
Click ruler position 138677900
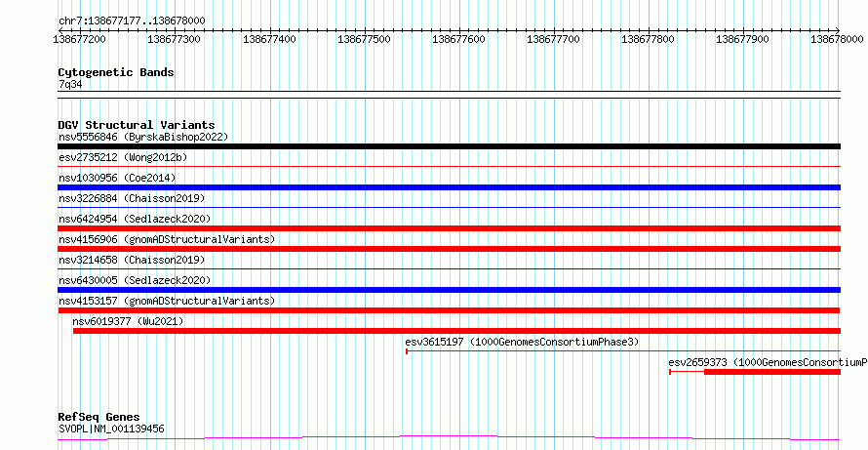(743, 39)
